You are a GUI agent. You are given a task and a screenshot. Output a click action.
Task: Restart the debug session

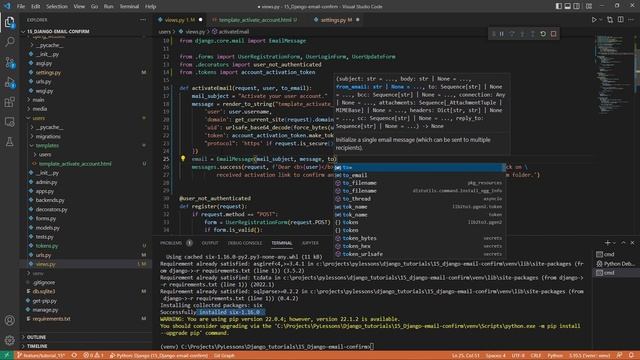[x=543, y=34]
